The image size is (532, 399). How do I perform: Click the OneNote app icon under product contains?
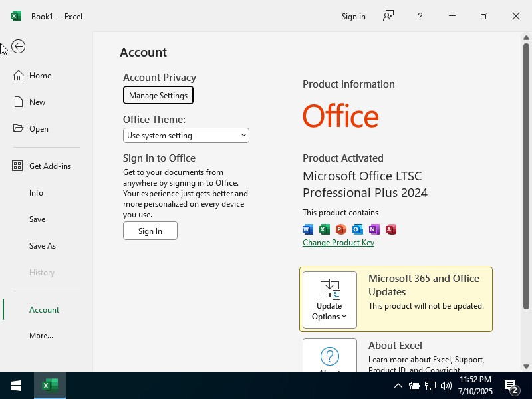click(x=374, y=229)
